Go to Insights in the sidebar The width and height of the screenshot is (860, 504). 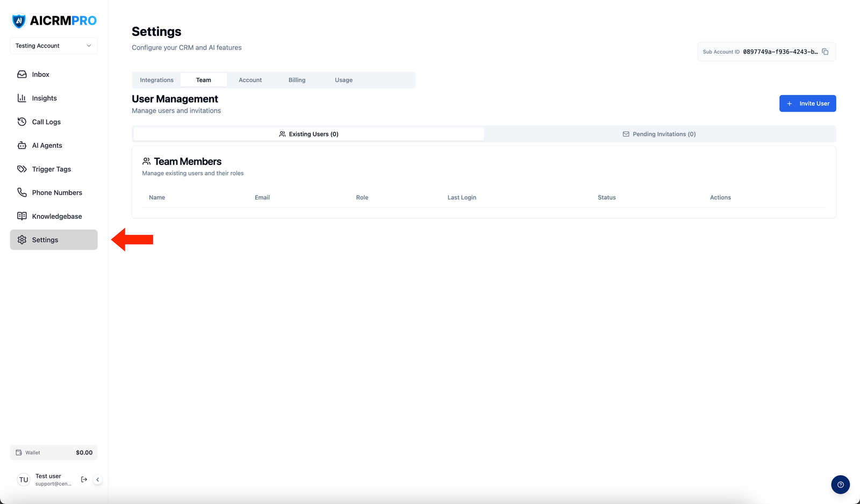tap(54, 98)
